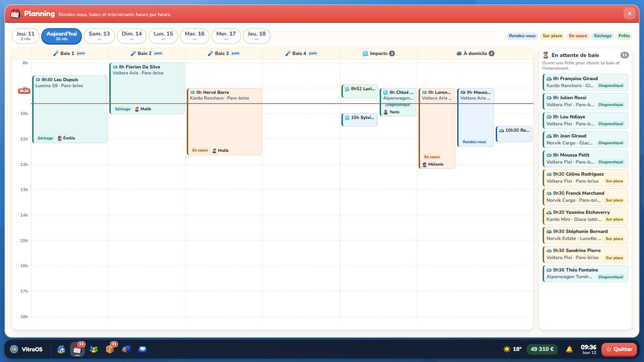This screenshot has width=644, height=362.
Task: Open the van taskbar icon
Action: pyautogui.click(x=126, y=349)
